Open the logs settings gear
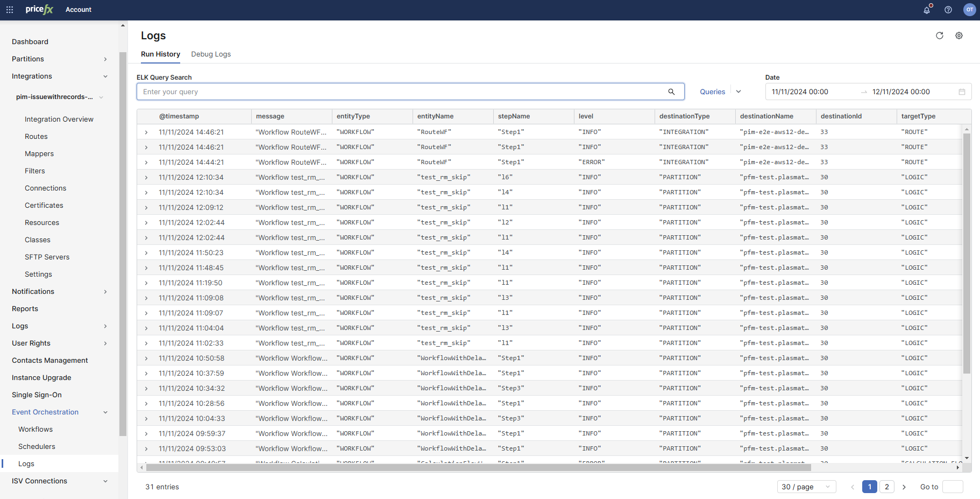The height and width of the screenshot is (499, 980). coord(959,36)
